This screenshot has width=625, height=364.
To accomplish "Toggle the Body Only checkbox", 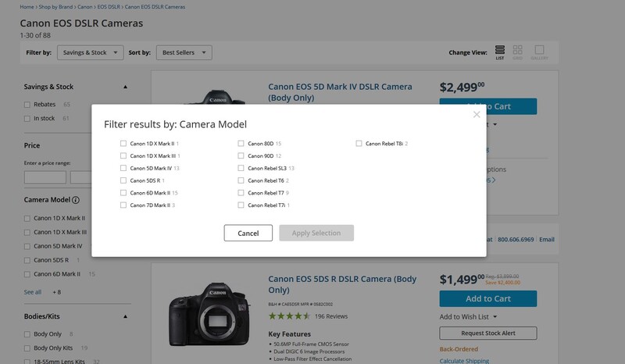I will pyautogui.click(x=27, y=334).
